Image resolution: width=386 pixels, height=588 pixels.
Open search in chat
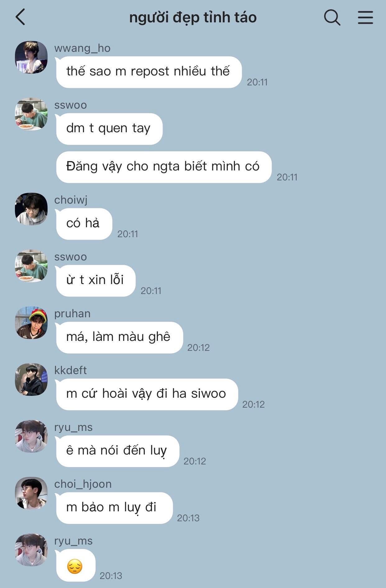332,17
